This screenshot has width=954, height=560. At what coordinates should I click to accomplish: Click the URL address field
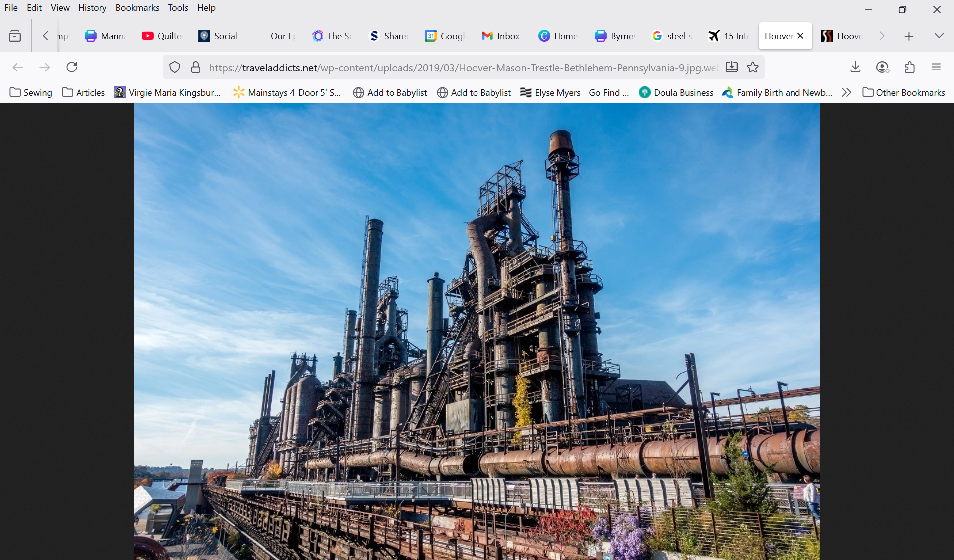click(x=462, y=68)
